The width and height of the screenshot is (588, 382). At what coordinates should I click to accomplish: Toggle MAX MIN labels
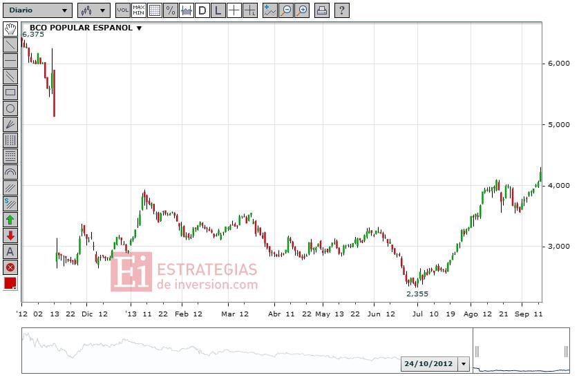click(x=139, y=10)
